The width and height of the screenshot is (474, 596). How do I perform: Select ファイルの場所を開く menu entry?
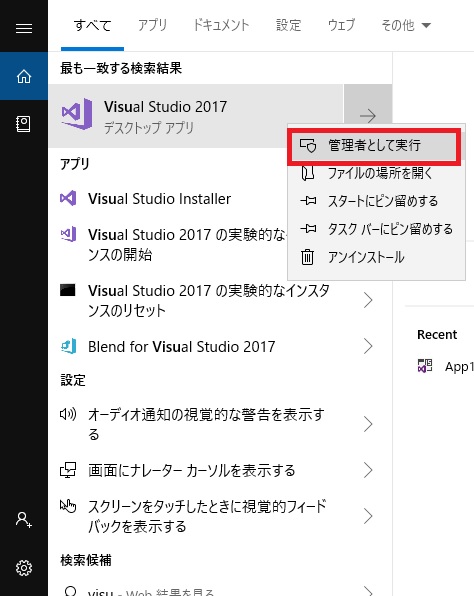pos(376,173)
